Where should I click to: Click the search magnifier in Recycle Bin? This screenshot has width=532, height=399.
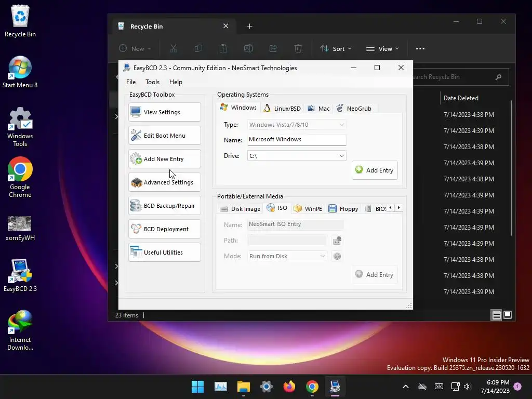[x=498, y=77]
